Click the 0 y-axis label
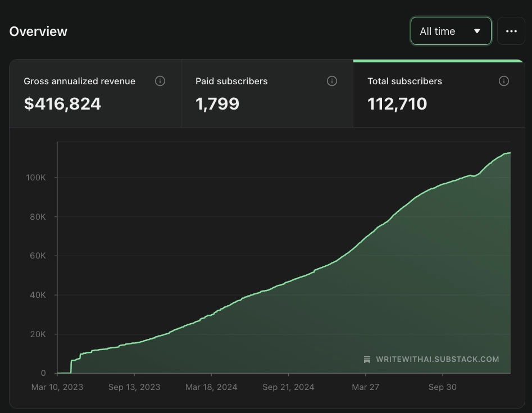532x413 pixels. (x=43, y=373)
